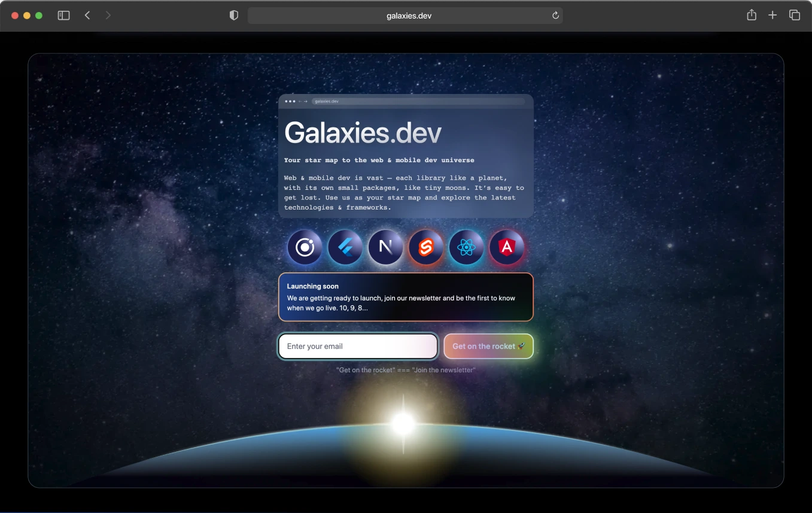Click the Enter your email field

point(357,346)
